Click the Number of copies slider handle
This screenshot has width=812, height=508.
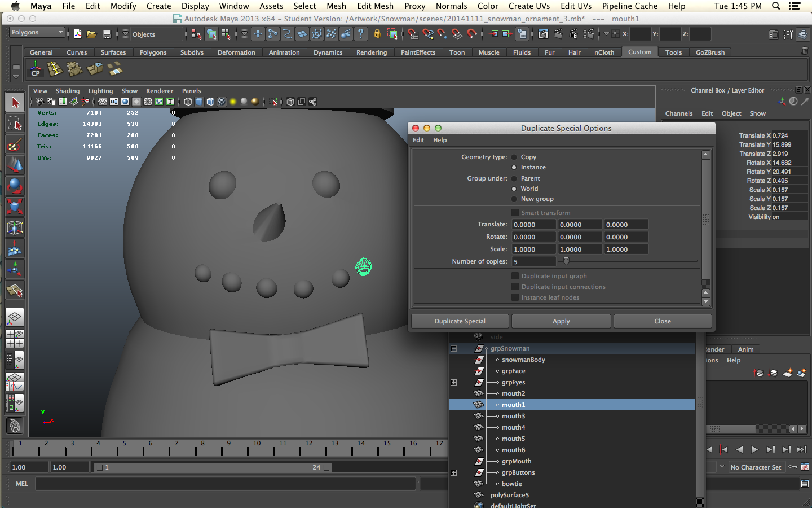tap(566, 261)
